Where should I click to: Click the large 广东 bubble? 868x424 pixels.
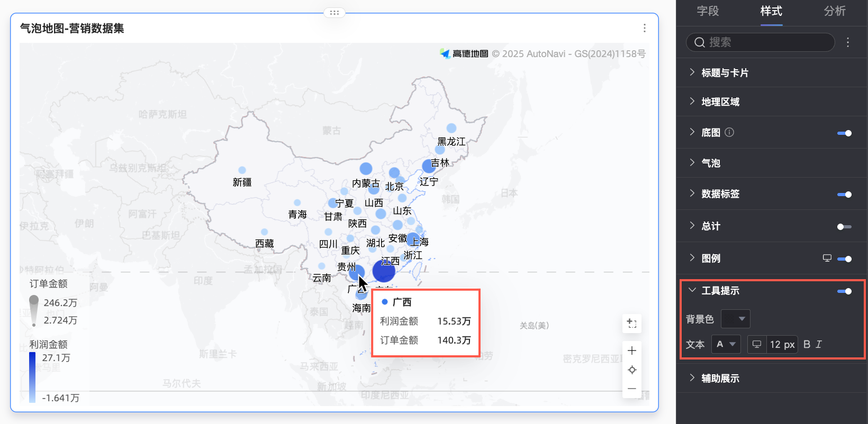[384, 270]
